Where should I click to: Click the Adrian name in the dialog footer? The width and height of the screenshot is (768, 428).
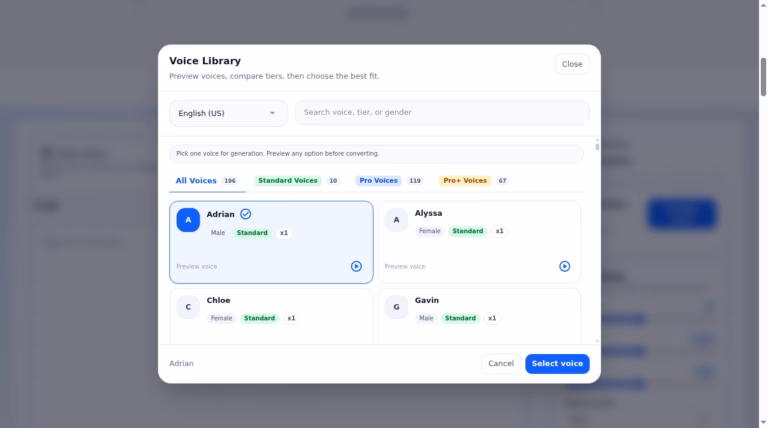pyautogui.click(x=181, y=363)
